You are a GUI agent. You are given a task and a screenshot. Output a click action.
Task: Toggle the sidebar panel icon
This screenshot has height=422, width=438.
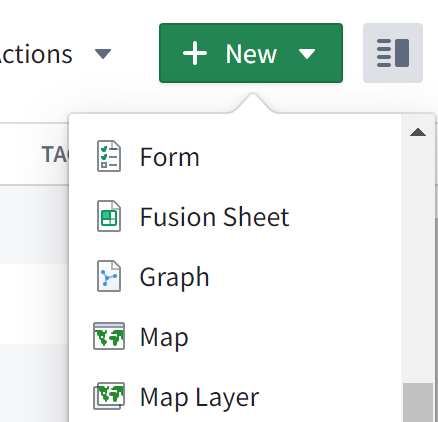coord(393,53)
